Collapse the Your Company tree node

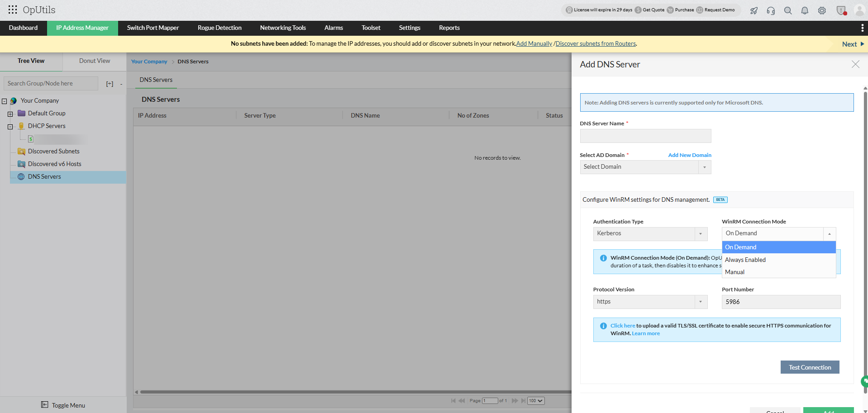5,101
